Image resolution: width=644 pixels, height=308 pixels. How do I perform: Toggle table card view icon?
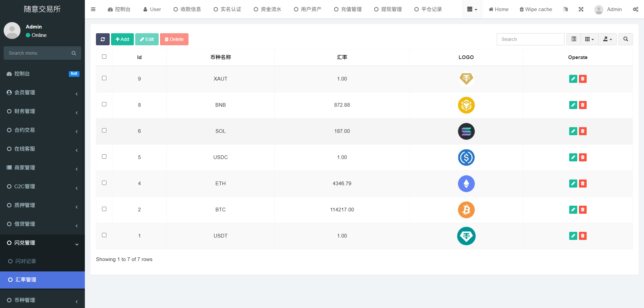[574, 39]
